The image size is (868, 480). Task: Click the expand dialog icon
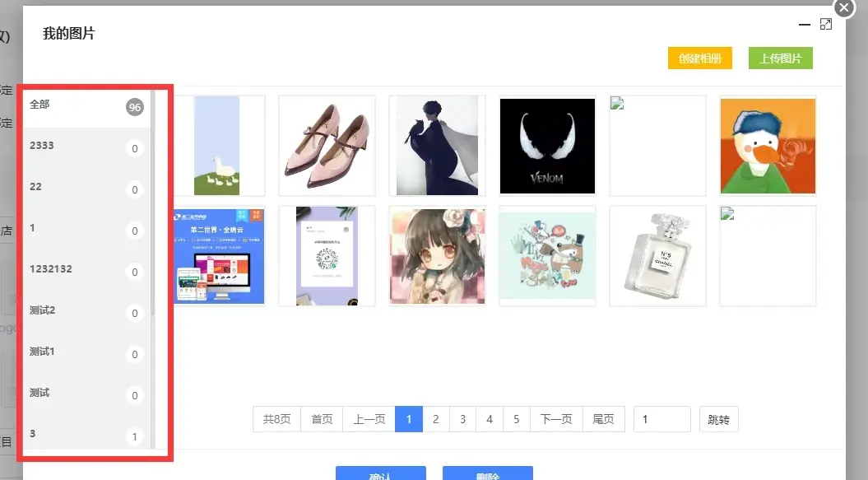(x=826, y=25)
